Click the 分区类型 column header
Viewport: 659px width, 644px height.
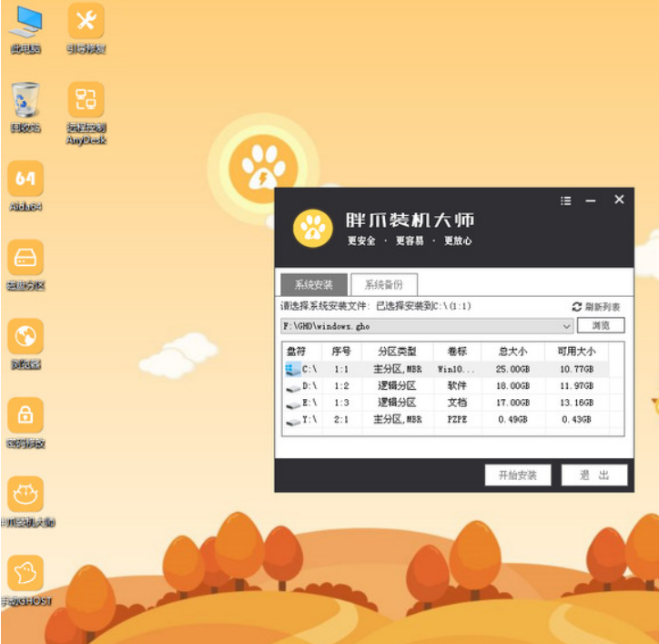pyautogui.click(x=397, y=352)
